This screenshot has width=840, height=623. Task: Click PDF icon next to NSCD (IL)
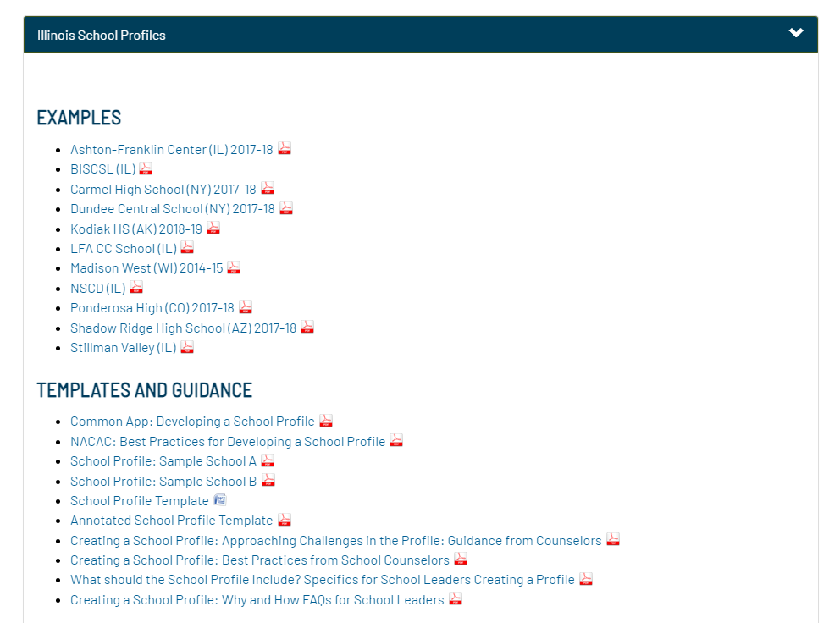(136, 288)
